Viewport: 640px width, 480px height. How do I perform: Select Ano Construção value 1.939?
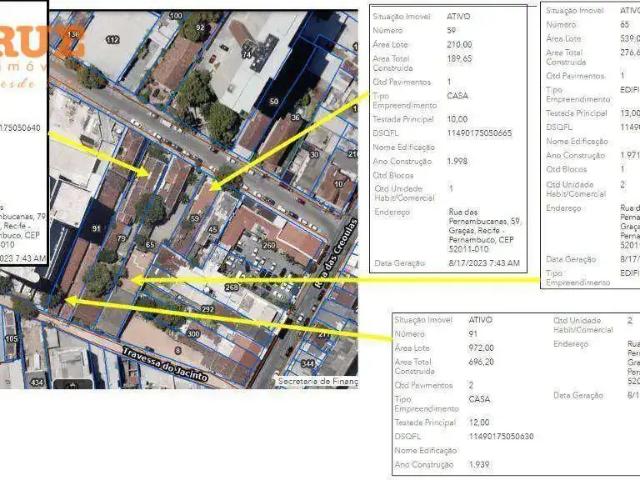pos(479,464)
